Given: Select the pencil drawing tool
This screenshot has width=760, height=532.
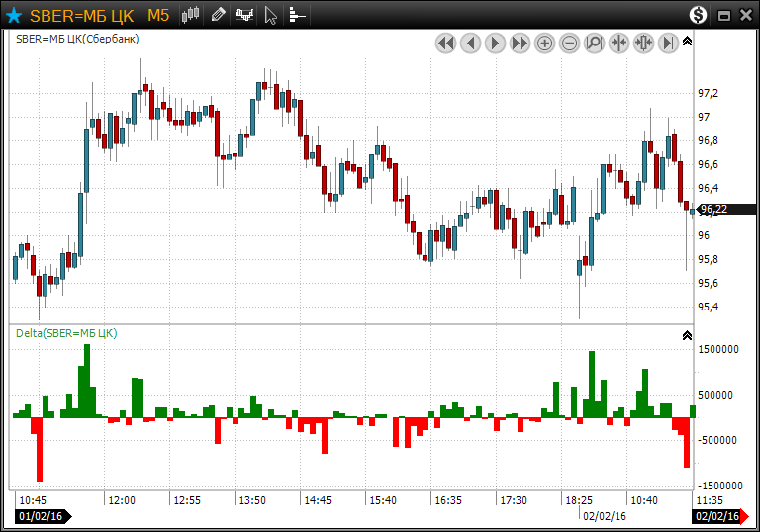Looking at the screenshot, I should [x=218, y=15].
